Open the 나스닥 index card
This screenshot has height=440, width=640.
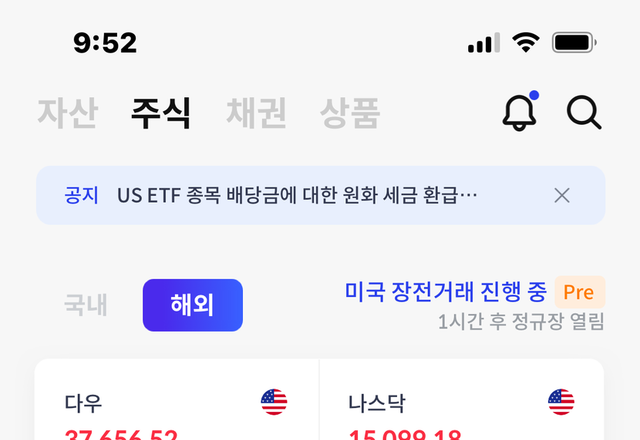462,400
